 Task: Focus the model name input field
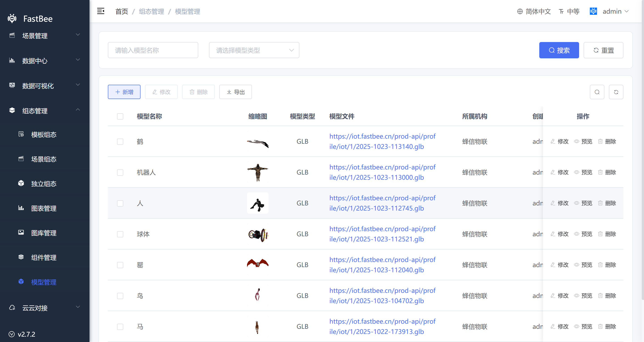[x=153, y=50]
